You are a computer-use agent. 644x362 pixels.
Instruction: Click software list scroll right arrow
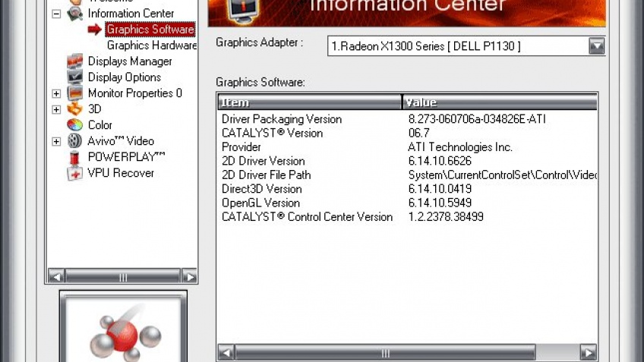pyautogui.click(x=588, y=352)
